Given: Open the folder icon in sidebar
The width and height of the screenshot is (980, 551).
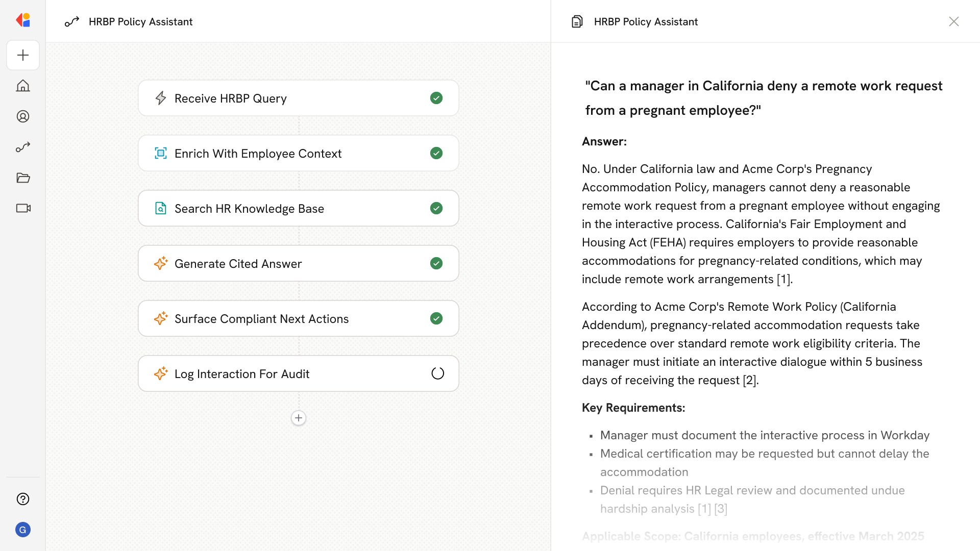Looking at the screenshot, I should pyautogui.click(x=23, y=178).
